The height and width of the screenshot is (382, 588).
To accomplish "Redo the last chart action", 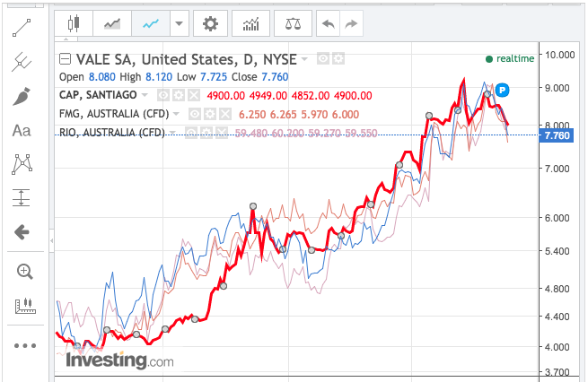I will pyautogui.click(x=351, y=23).
